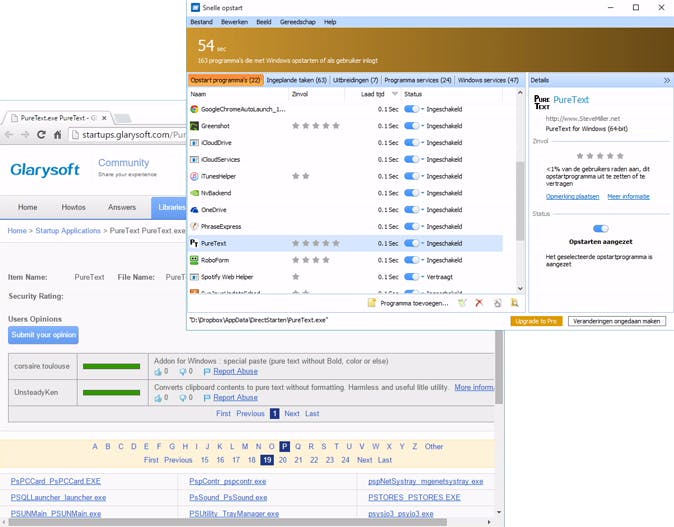Screen dimensions: 674x527
Task: Open status dropdown arrow for OneDrive row
Action: (423, 210)
